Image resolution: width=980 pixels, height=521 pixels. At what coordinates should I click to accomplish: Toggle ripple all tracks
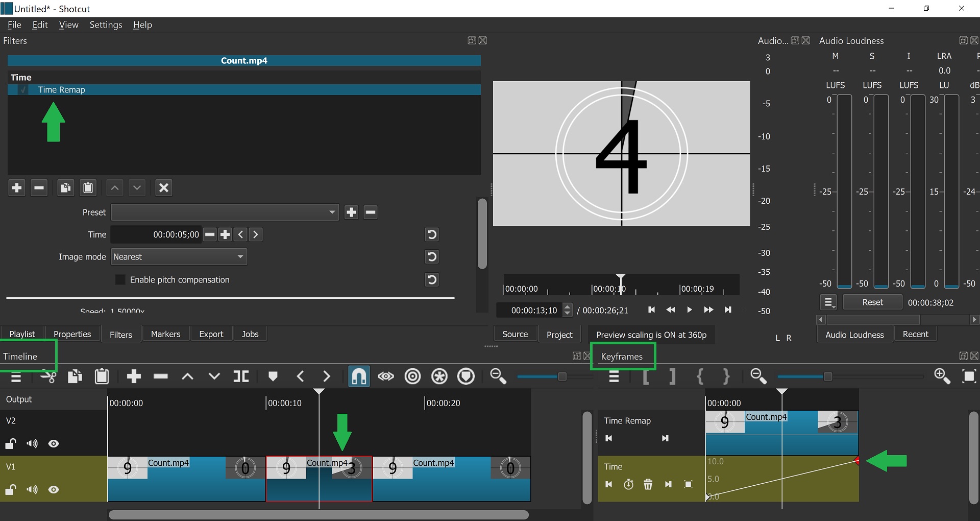[439, 377]
